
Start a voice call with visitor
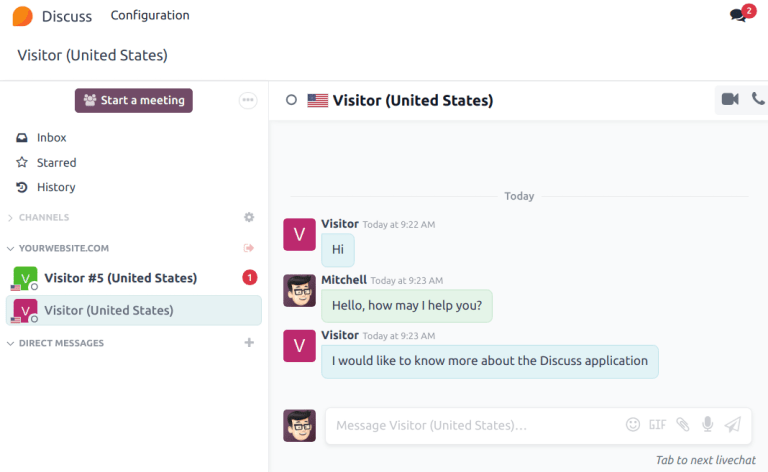tap(758, 99)
